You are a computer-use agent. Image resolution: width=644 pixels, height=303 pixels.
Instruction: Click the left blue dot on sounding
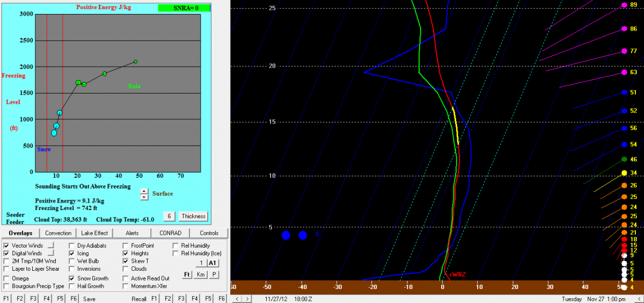pyautogui.click(x=286, y=235)
